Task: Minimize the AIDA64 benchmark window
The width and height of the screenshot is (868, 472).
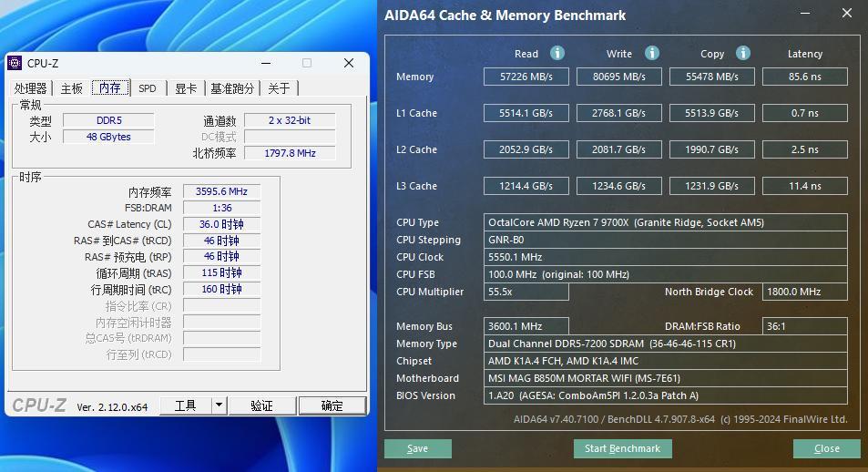Action: (x=805, y=14)
